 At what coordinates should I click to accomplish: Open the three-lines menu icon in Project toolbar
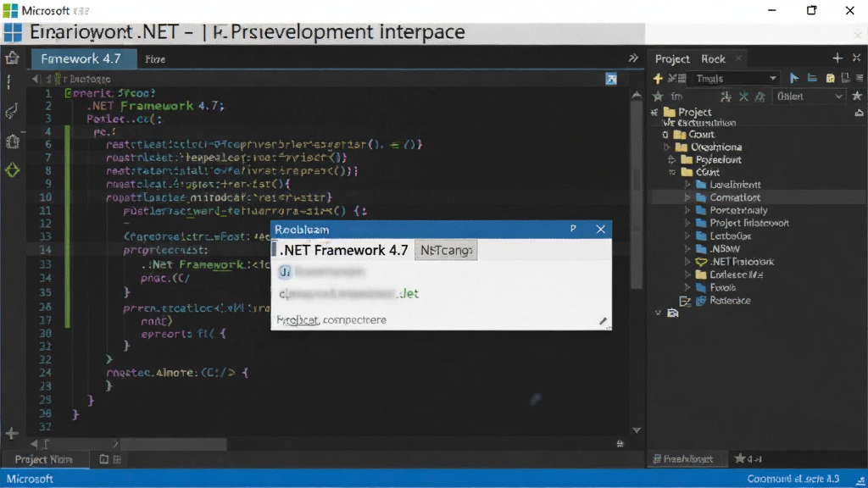point(860,79)
